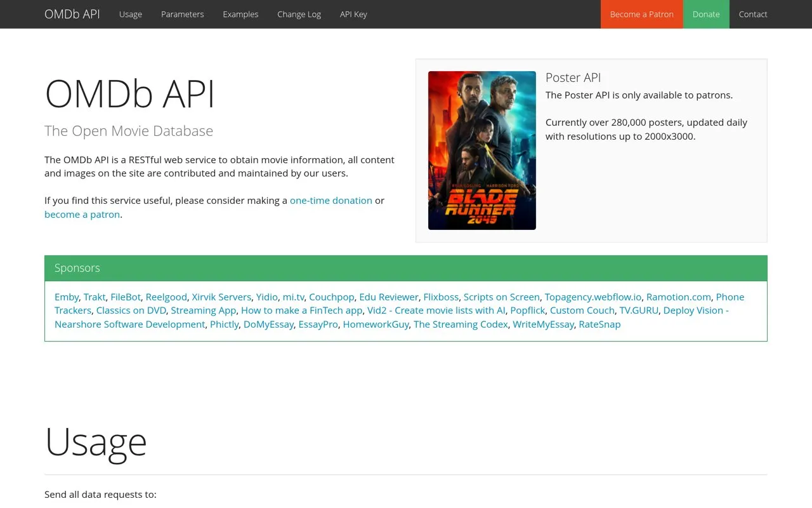This screenshot has height=508, width=812.
Task: Open the Custom Couch sponsor link
Action: tap(582, 311)
